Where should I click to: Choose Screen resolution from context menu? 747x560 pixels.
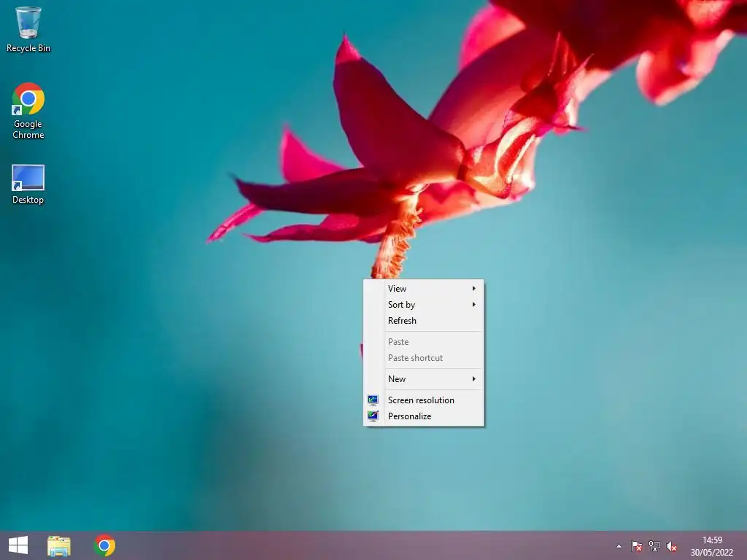(424, 400)
